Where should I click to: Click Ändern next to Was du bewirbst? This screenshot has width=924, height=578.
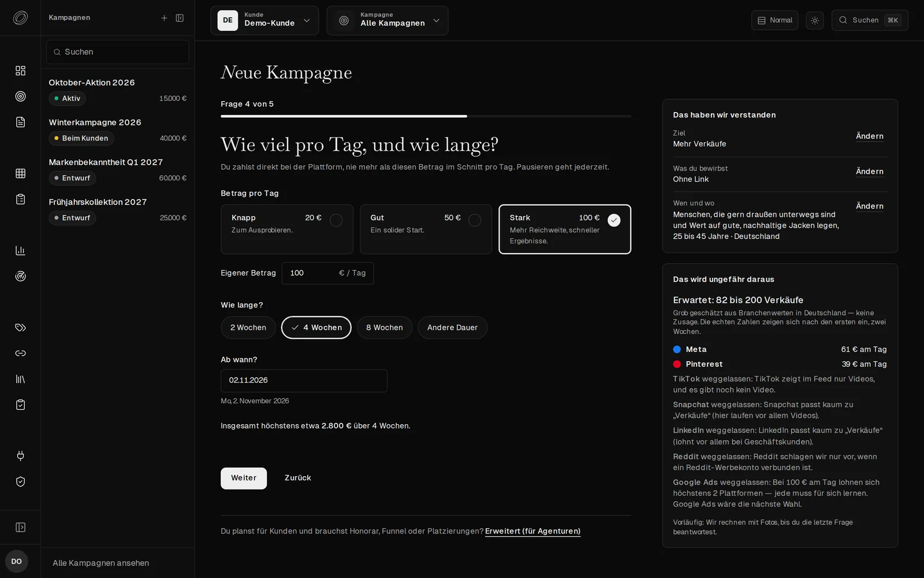click(x=870, y=172)
